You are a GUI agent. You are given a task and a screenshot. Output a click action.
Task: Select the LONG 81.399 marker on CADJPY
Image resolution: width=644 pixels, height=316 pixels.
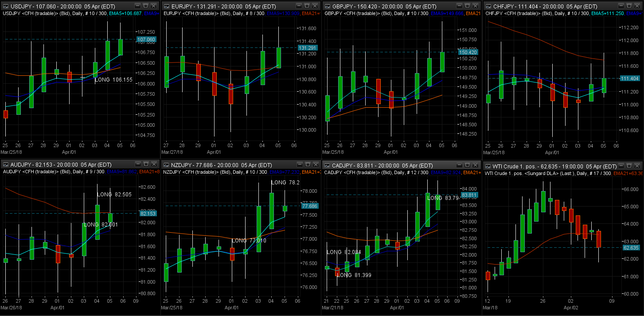click(x=354, y=275)
